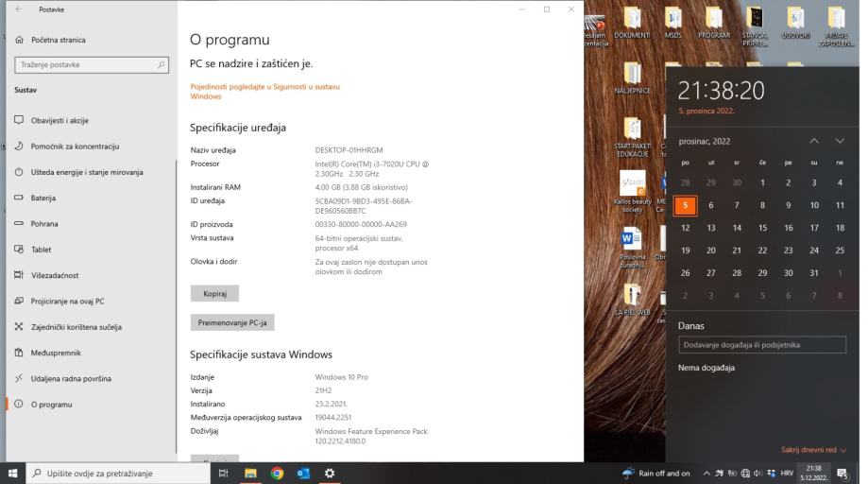Screen dimensions: 868x484
Task: Click the Dodavanje događaja ili podsjetnika field
Action: [x=762, y=345]
